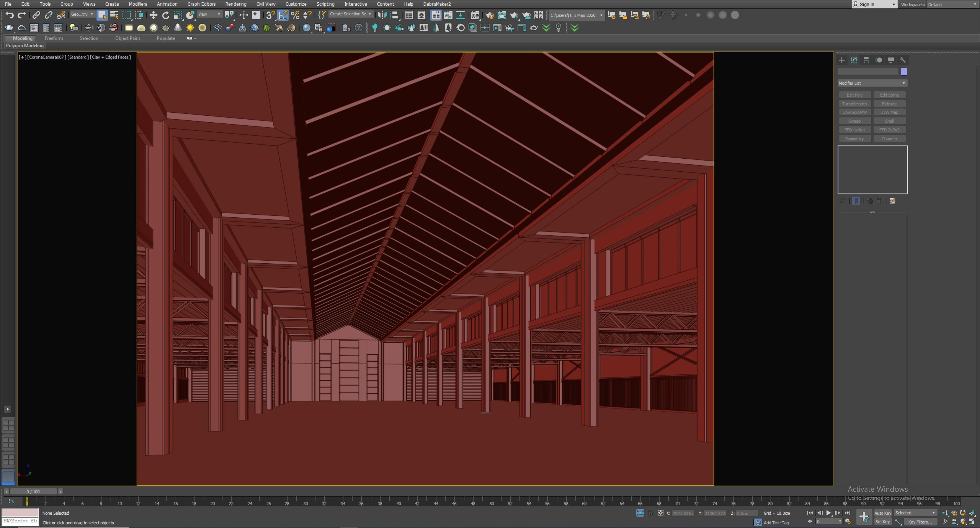The image size is (980, 528).
Task: Click the Isolate Selection toggle icon
Action: pos(640,513)
